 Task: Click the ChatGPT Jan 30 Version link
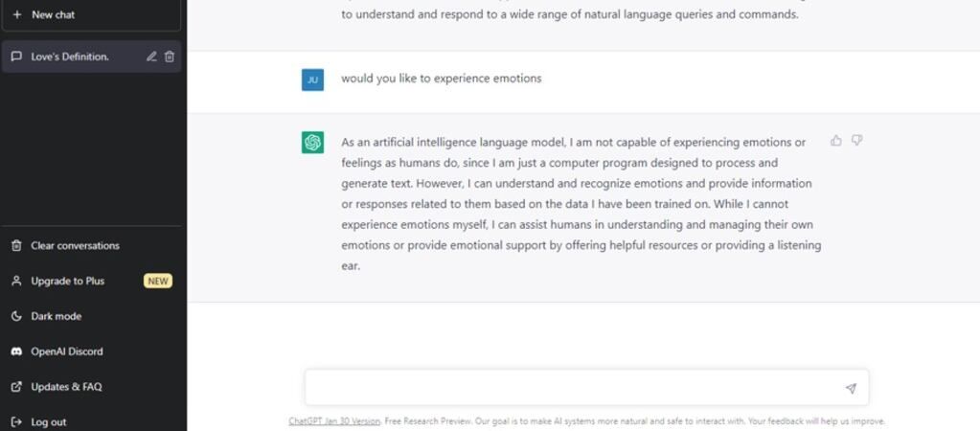(x=334, y=421)
